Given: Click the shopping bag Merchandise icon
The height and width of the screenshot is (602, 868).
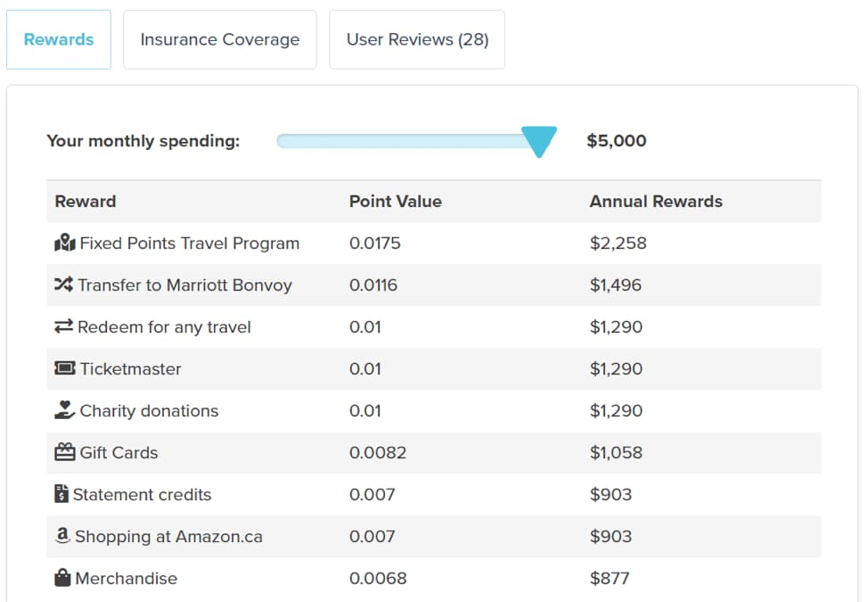Looking at the screenshot, I should tap(62, 578).
